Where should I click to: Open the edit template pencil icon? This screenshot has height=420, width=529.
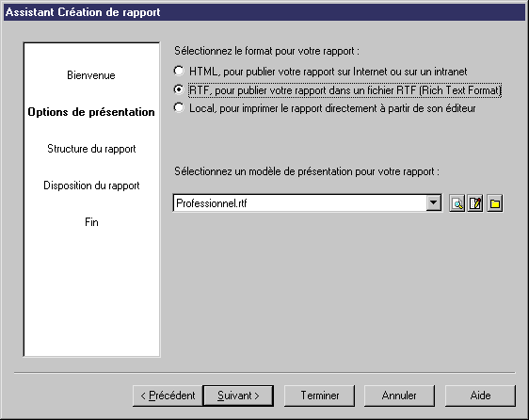pos(475,203)
